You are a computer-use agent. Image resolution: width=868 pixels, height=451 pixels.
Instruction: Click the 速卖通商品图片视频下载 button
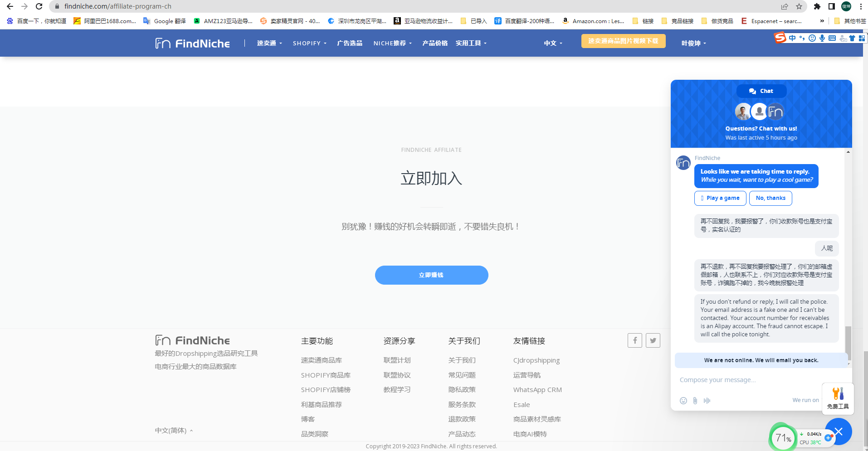point(624,41)
